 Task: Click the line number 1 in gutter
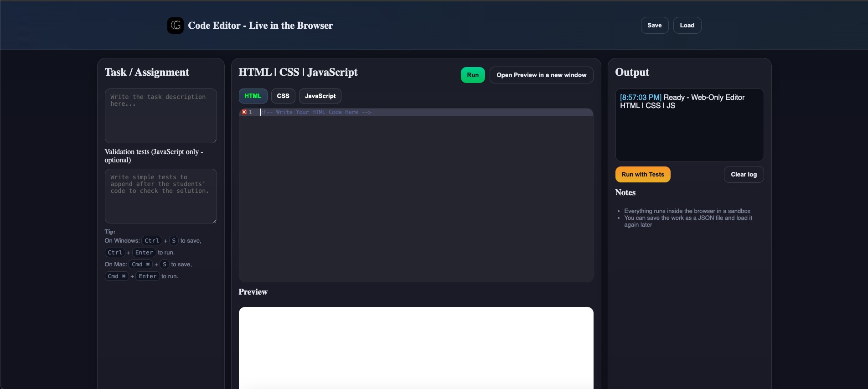tap(250, 112)
